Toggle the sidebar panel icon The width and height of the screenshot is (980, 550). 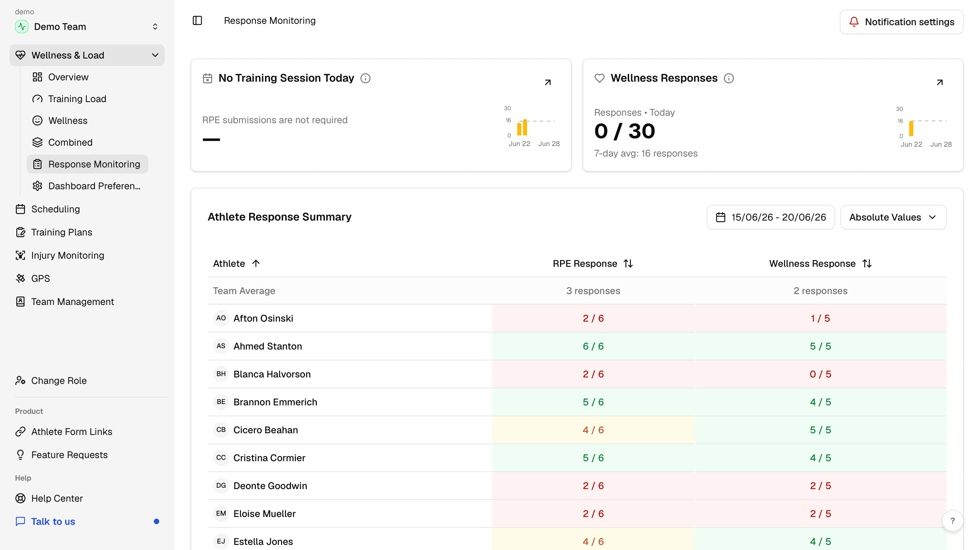(197, 20)
